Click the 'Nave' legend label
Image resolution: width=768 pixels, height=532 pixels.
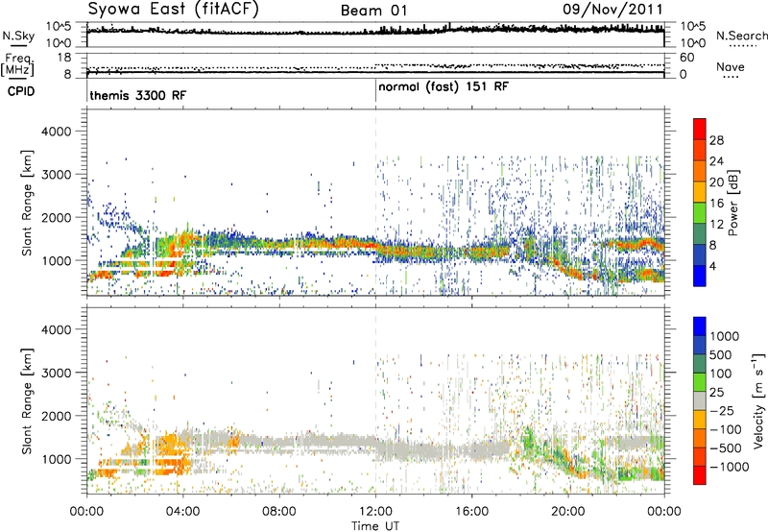731,66
